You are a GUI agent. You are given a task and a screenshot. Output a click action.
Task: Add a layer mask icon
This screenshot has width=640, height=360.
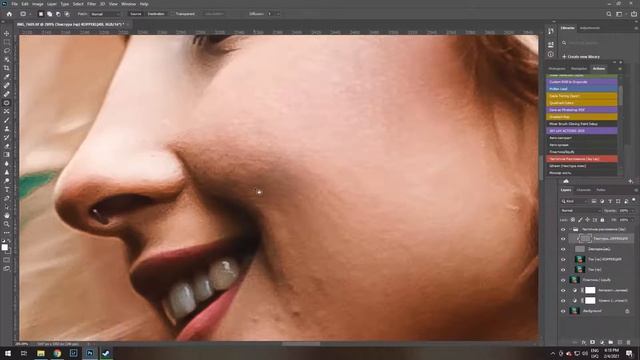593,342
